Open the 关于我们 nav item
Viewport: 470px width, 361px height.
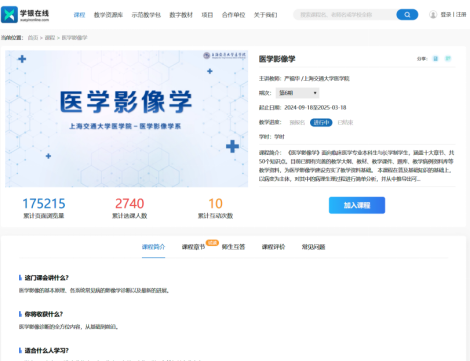click(265, 15)
